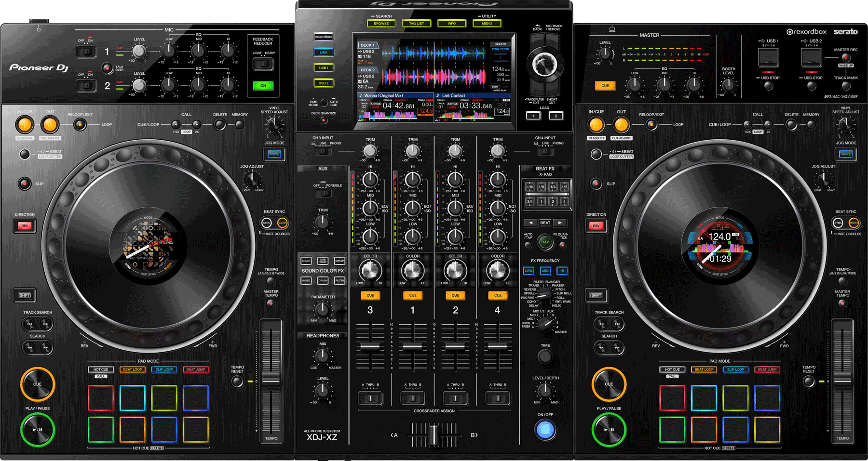Activate FILTER sound color effect
The image size is (868, 461).
(x=339, y=280)
